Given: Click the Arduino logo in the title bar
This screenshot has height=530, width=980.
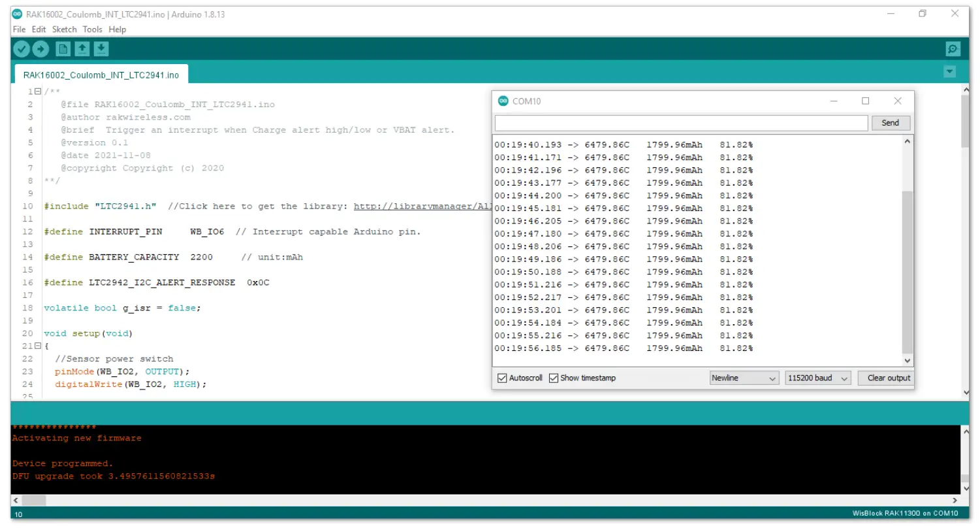Looking at the screenshot, I should click(17, 14).
